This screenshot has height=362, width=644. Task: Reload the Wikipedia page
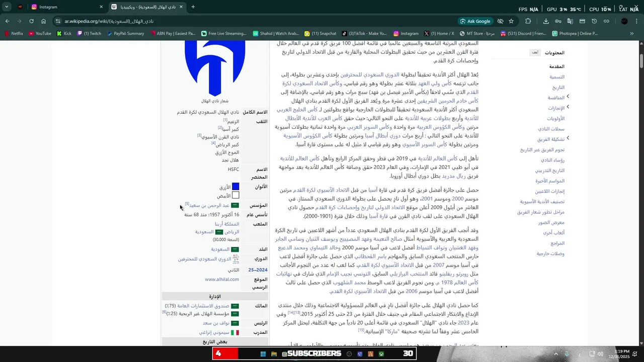[31, 21]
